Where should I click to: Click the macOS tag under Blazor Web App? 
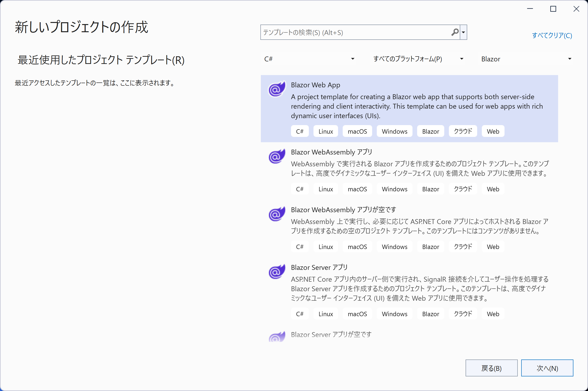[x=357, y=131]
